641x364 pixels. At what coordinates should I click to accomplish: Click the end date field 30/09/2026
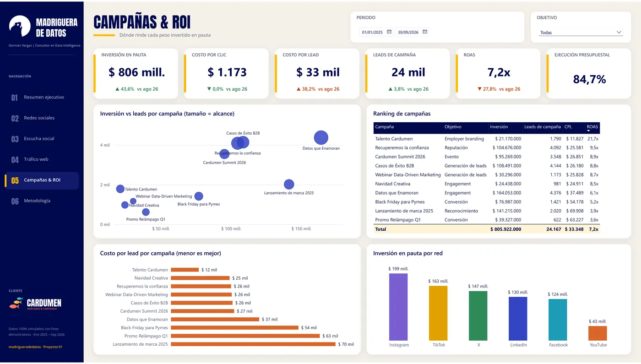tap(408, 33)
